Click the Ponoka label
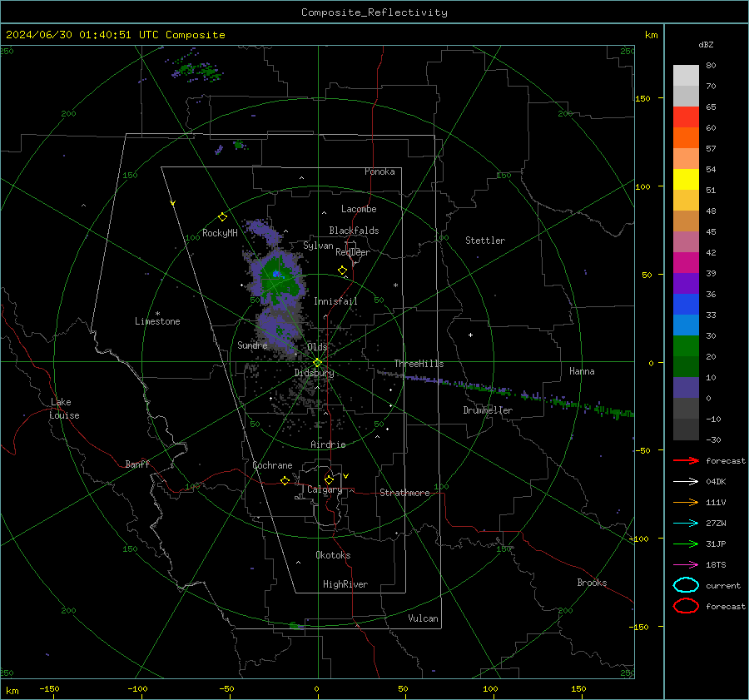Screen dimensions: 749x700 pyautogui.click(x=379, y=171)
